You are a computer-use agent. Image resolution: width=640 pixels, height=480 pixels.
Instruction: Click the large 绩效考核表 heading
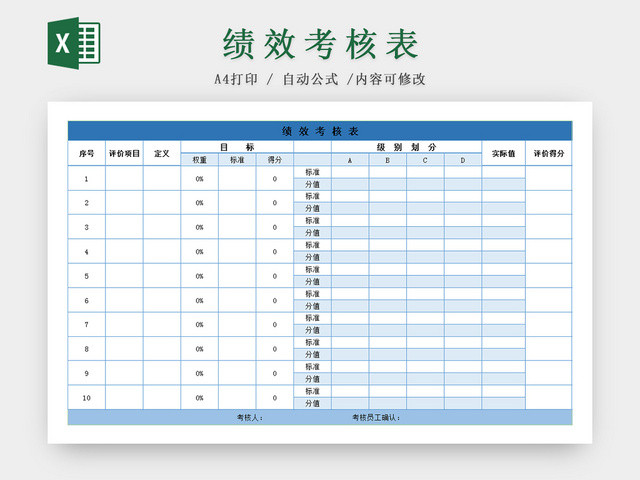(320, 44)
